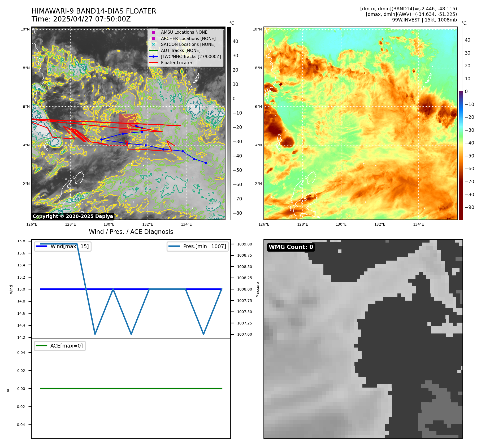Click the magenta square beside ARCHER Locations
481x448 pixels.
tap(153, 38)
